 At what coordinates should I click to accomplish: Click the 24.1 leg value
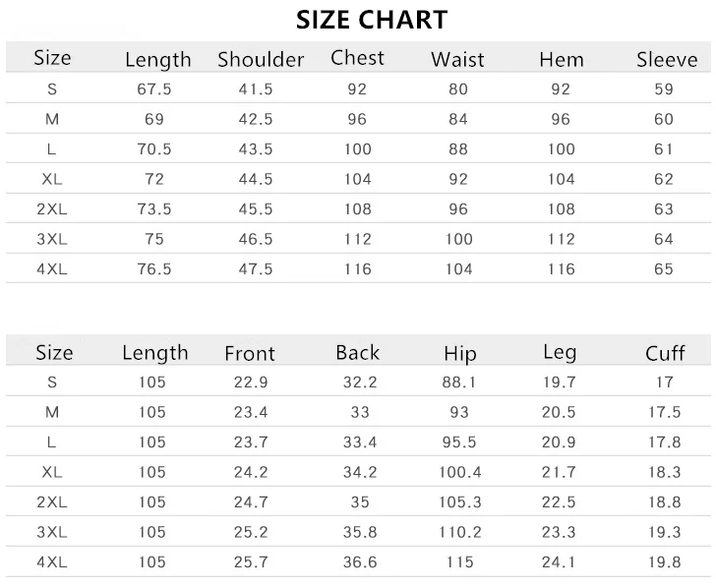pyautogui.click(x=560, y=561)
